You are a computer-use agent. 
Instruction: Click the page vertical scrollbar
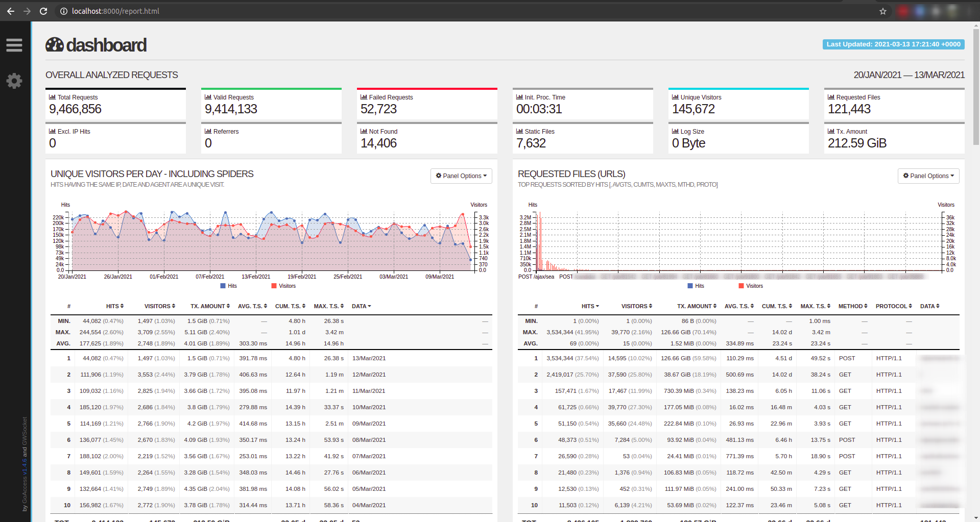coord(976,87)
